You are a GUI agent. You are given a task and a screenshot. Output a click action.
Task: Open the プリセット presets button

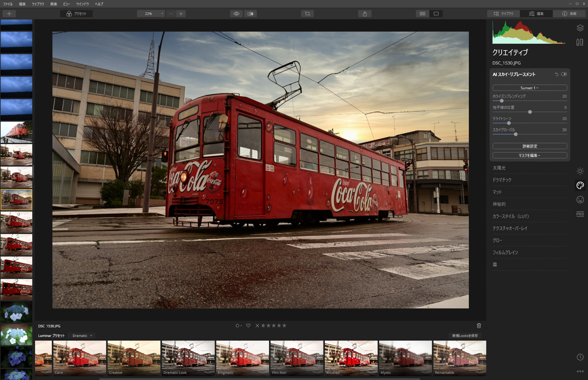point(76,14)
